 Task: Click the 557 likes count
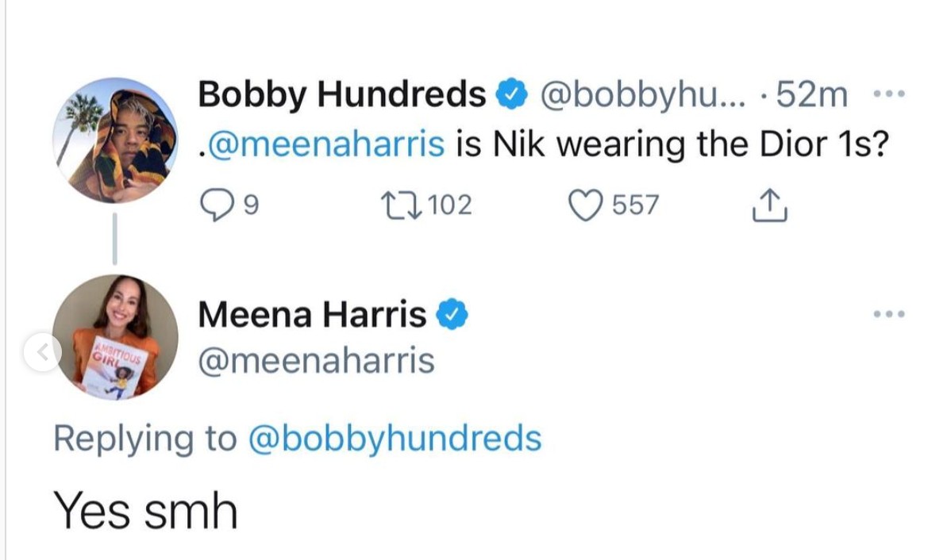(635, 205)
